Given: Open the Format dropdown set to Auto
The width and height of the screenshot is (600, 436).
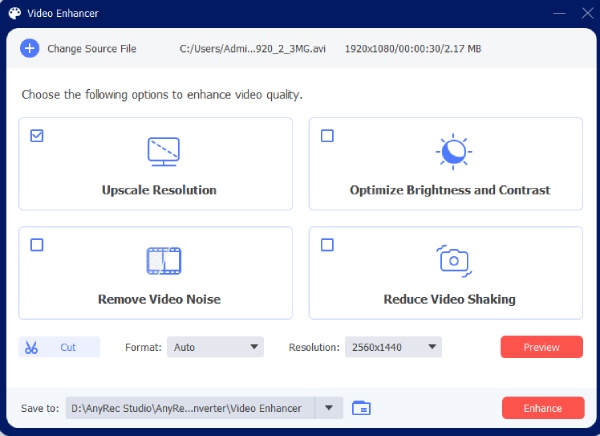Looking at the screenshot, I should pos(215,347).
